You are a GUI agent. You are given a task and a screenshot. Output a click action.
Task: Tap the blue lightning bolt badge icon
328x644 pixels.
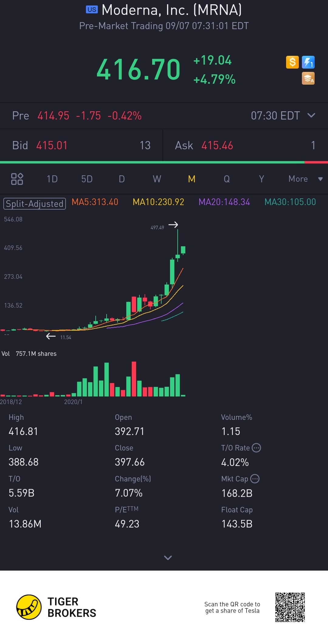[x=308, y=62]
